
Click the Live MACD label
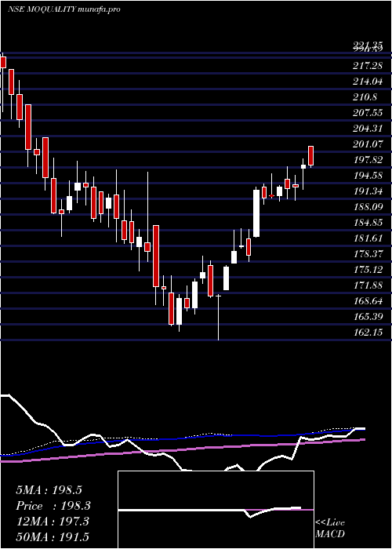[x=330, y=529]
